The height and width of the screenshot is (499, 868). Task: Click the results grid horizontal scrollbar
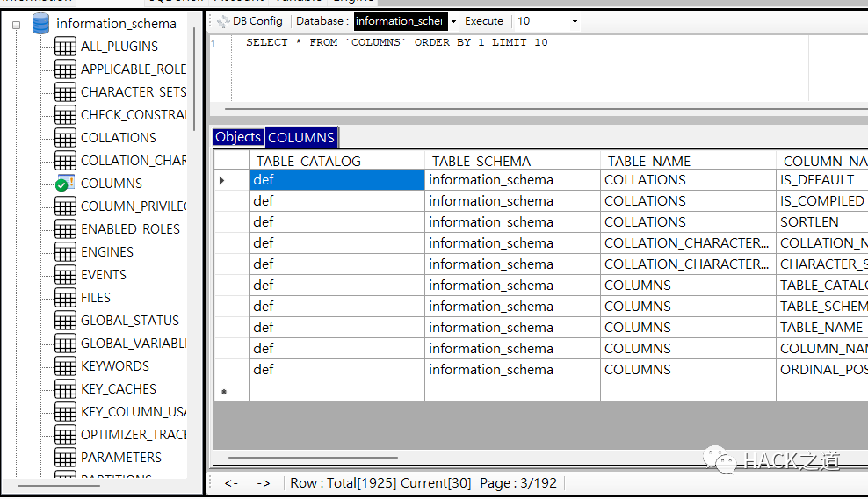[x=313, y=458]
